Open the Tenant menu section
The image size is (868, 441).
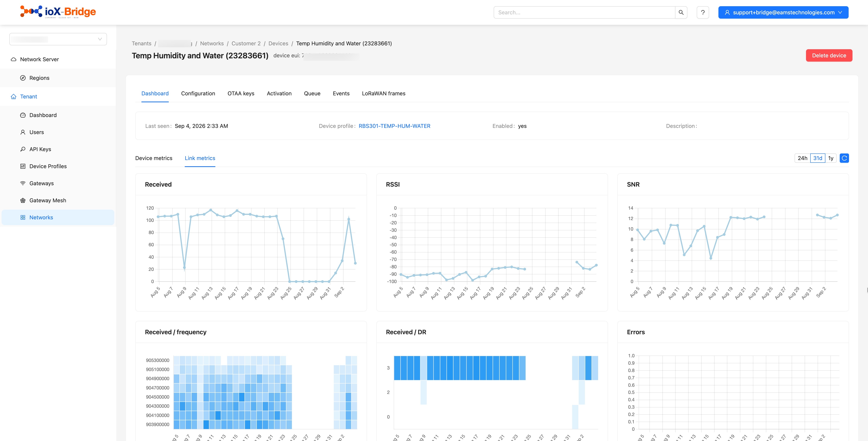click(58, 97)
